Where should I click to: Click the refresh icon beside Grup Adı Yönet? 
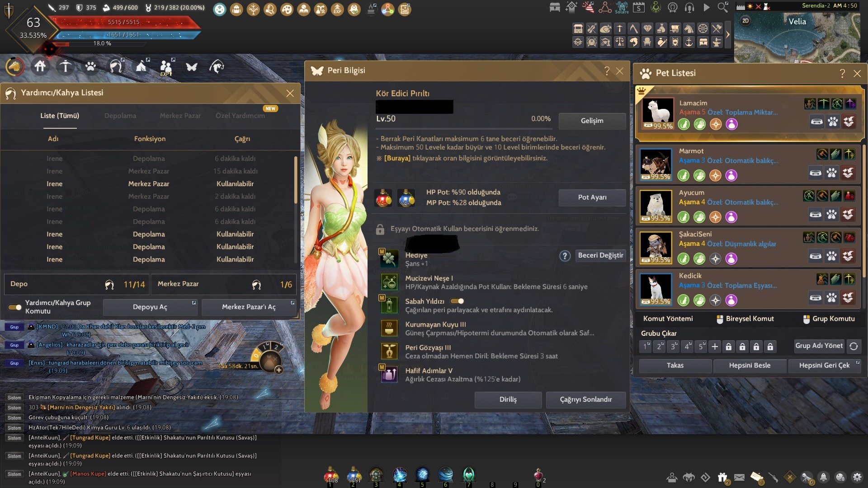click(x=854, y=346)
